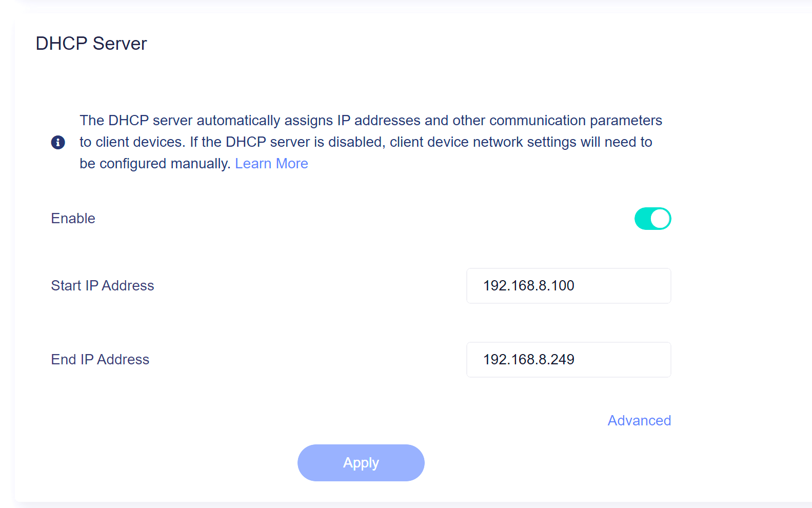Click the Start IP Address label

[103, 286]
